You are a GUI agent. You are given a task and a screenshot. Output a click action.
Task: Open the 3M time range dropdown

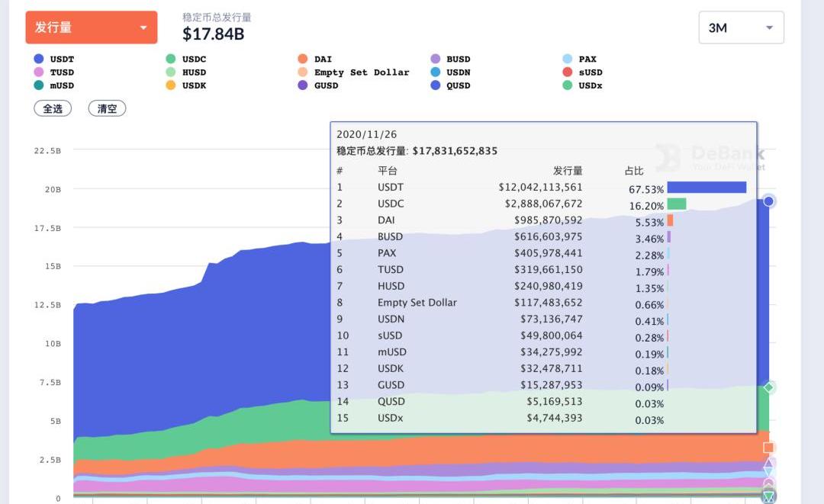pos(741,27)
